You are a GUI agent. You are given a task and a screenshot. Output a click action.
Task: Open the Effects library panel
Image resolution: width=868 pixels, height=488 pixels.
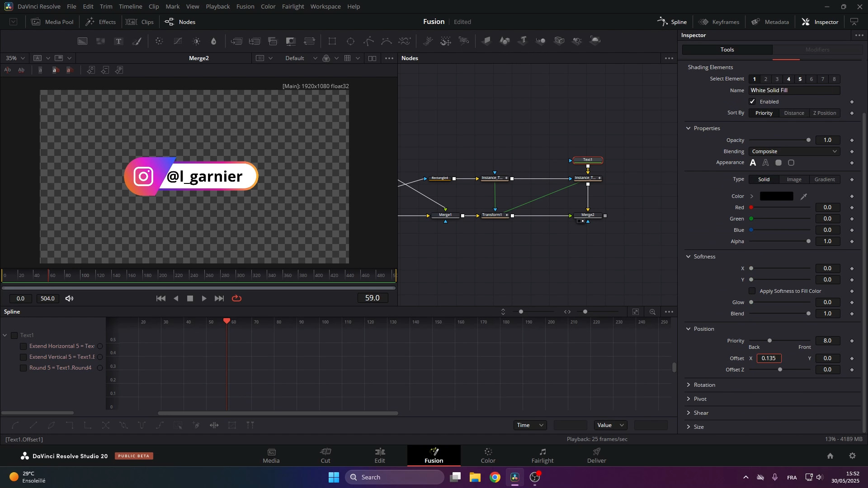101,22
